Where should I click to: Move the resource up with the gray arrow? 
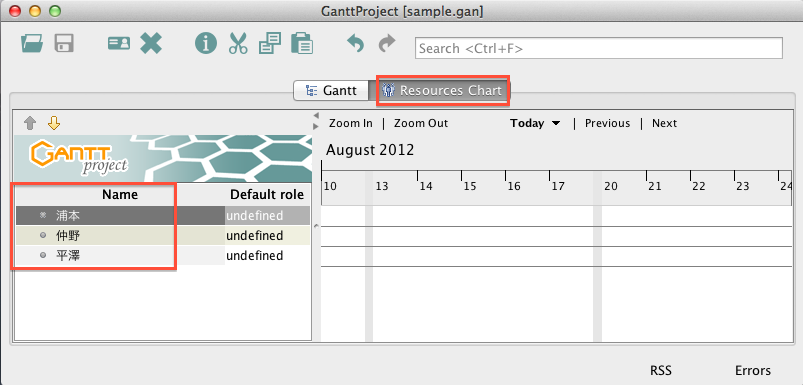pyautogui.click(x=31, y=123)
